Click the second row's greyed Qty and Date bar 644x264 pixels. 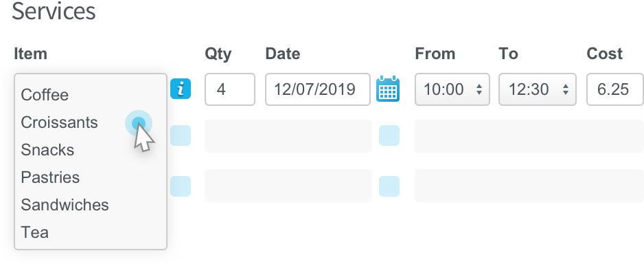point(288,136)
